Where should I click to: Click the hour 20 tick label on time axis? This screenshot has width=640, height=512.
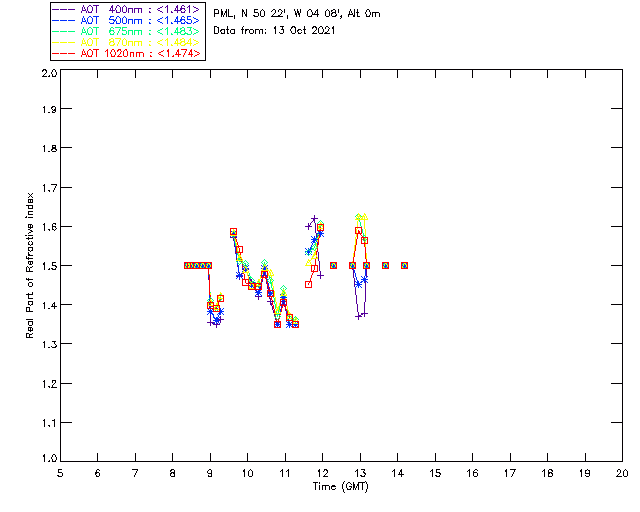pos(622,473)
